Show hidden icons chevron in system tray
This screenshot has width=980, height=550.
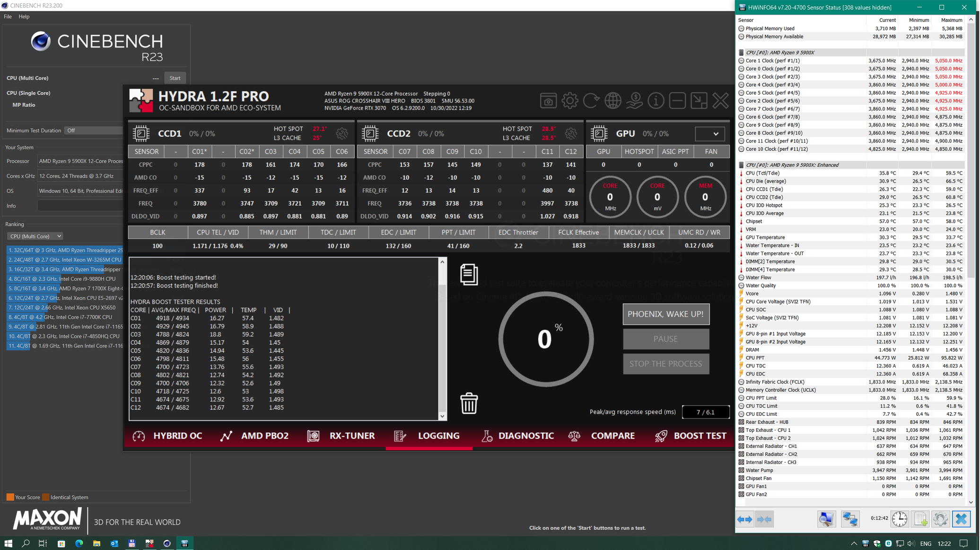pos(854,543)
